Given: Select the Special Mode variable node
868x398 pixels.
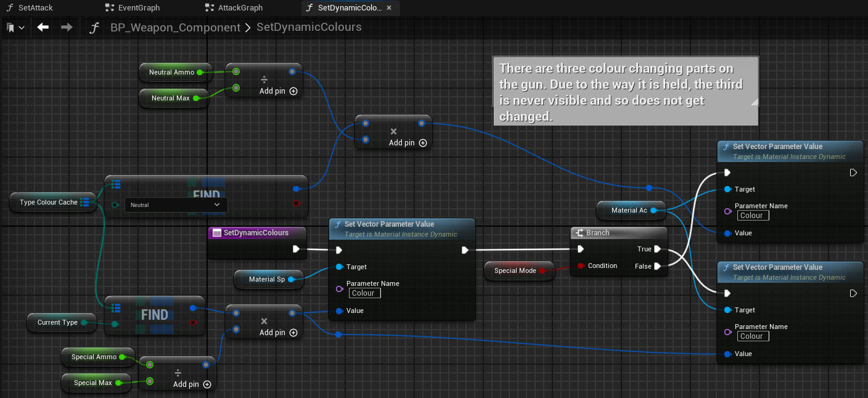Looking at the screenshot, I should coord(515,270).
